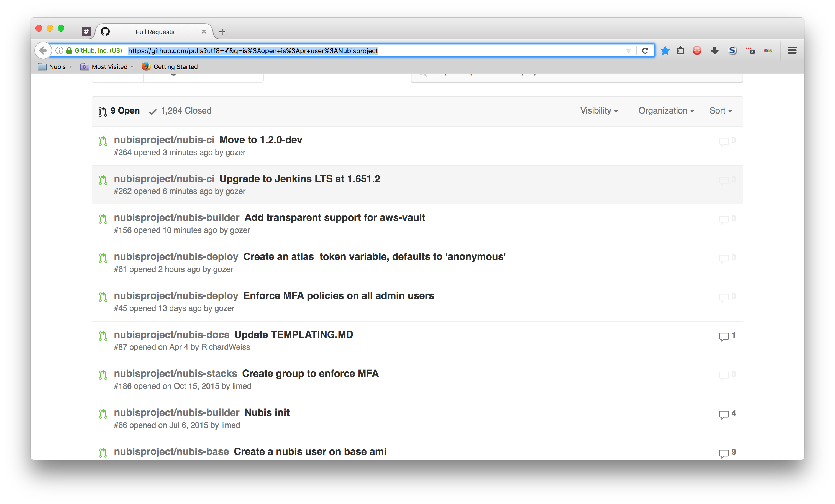The height and width of the screenshot is (504, 835).
Task: Open Move to 1.2.0-dev pull request
Action: [x=261, y=140]
